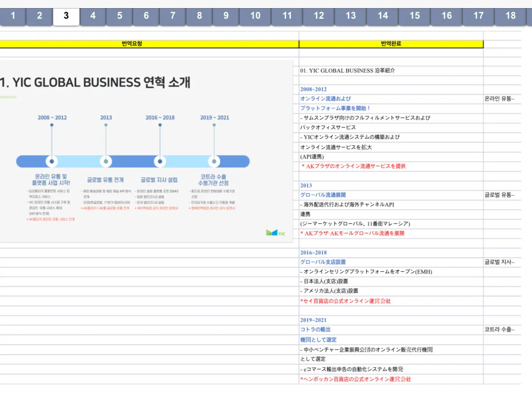The height and width of the screenshot is (397, 532).
Task: Select cell 'グローバル流通展開'
Action: [391, 195]
